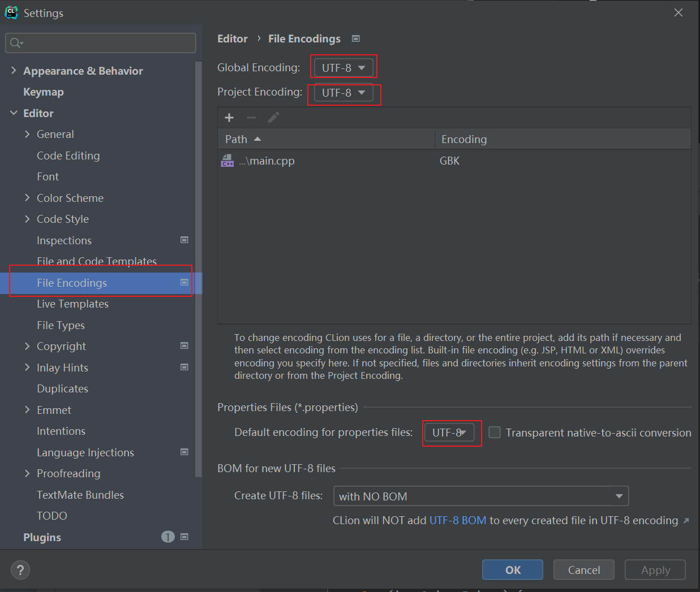Select the main.cpp path row
700x592 pixels.
[x=454, y=161]
